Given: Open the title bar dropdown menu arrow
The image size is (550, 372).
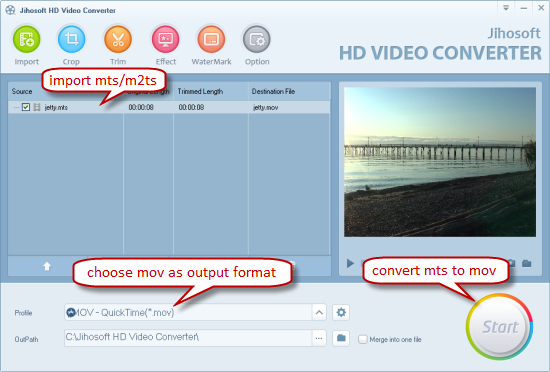Looking at the screenshot, I should click(506, 8).
